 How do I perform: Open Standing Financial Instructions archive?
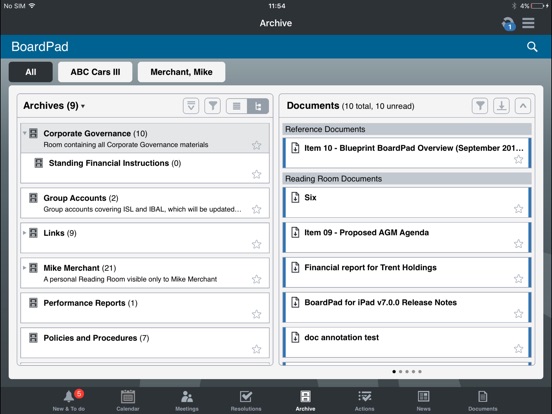click(x=145, y=168)
